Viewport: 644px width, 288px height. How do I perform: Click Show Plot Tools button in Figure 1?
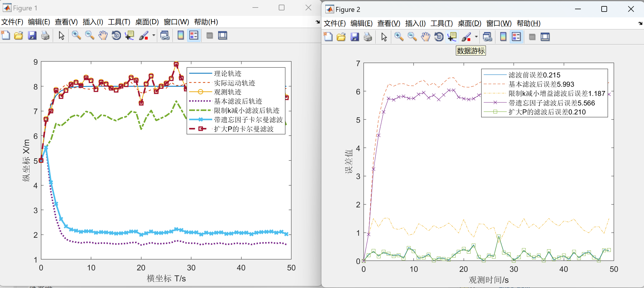(222, 36)
